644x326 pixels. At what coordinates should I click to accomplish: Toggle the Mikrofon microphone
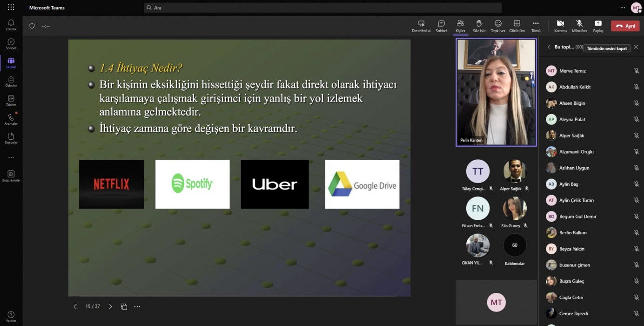(x=579, y=26)
